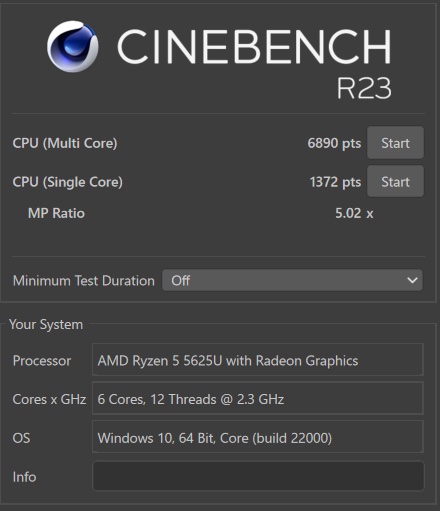This screenshot has height=511, width=440.
Task: Click the 6890 pts multi core score
Action: click(334, 143)
